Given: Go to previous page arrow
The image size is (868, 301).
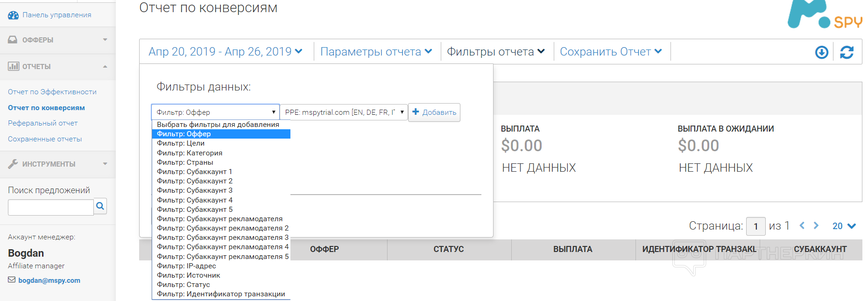Looking at the screenshot, I should 802,226.
